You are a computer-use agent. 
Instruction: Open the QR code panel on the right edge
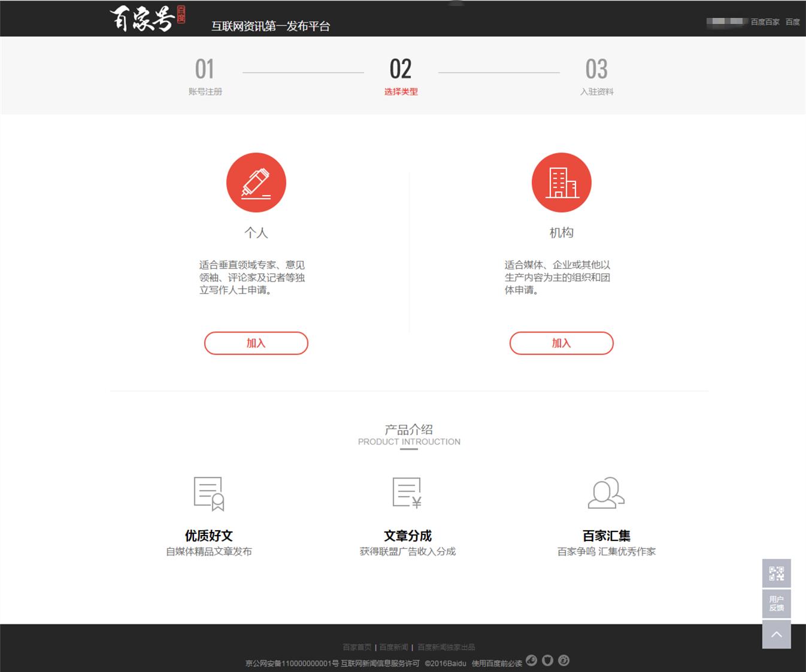777,573
